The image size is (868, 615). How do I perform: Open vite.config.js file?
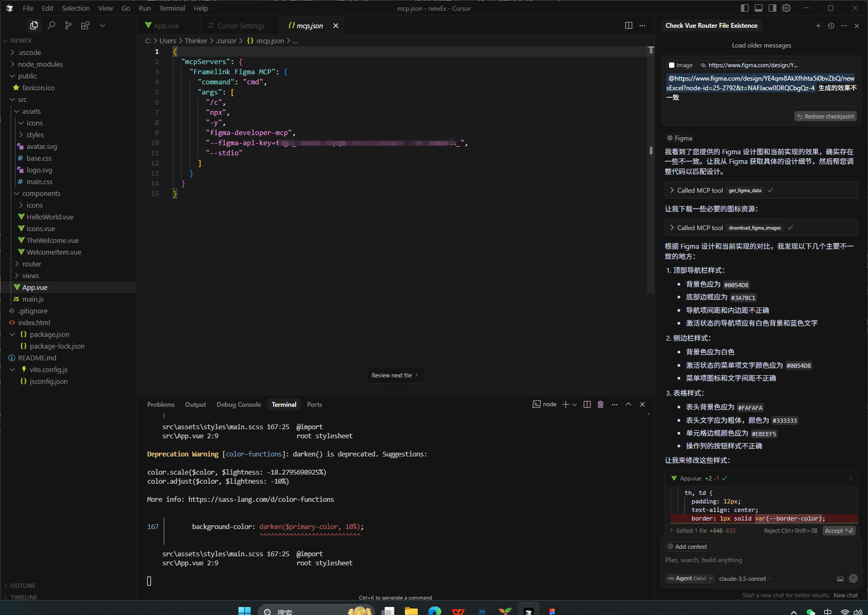[49, 369]
